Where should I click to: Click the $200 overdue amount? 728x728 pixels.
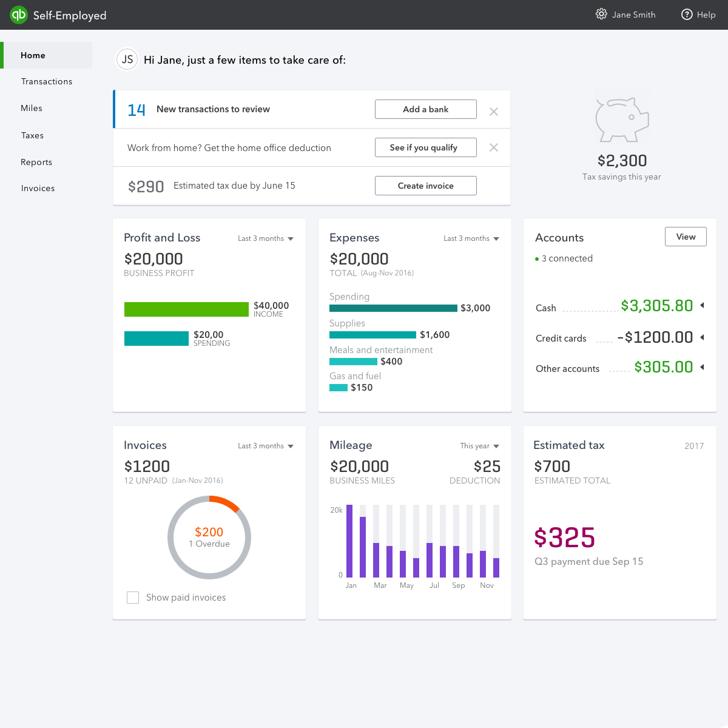coord(209,532)
